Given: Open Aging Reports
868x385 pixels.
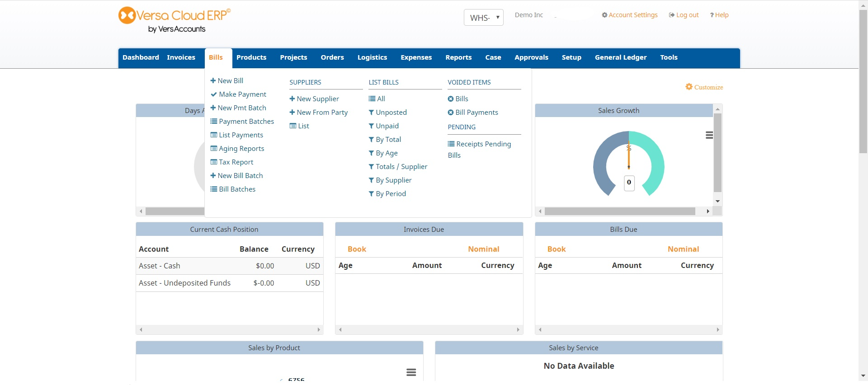Looking at the screenshot, I should (237, 148).
